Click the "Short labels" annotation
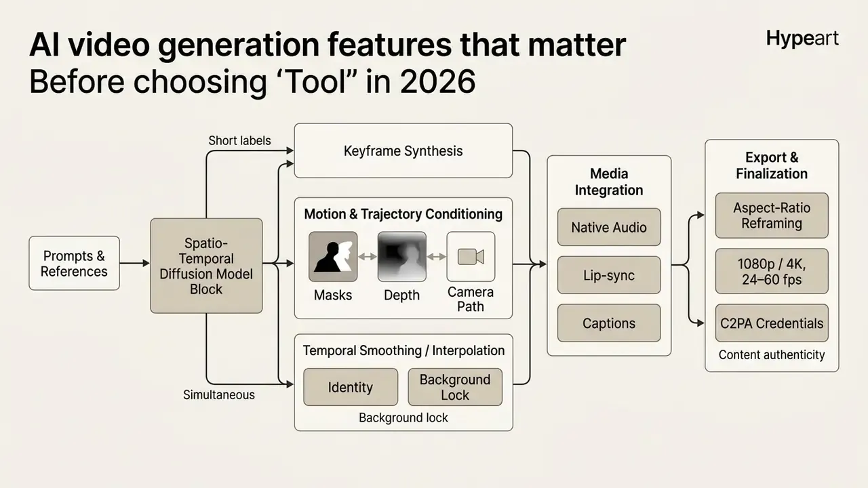868x488 pixels. coord(239,140)
